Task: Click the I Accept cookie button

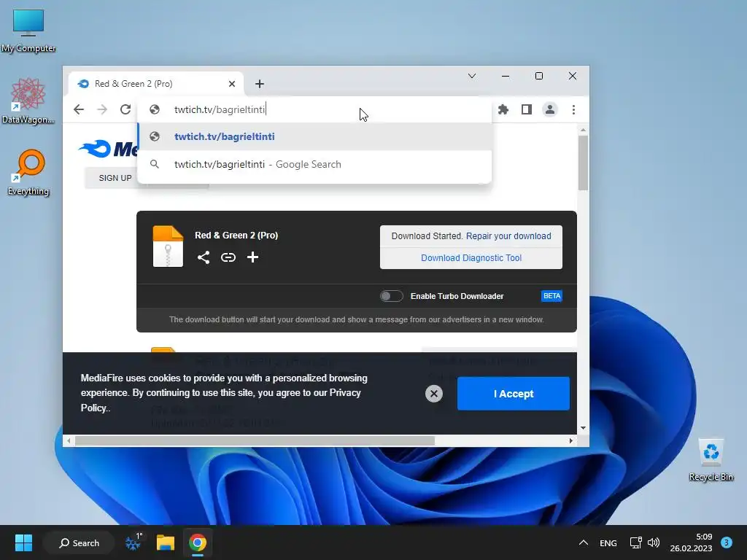Action: 513,394
